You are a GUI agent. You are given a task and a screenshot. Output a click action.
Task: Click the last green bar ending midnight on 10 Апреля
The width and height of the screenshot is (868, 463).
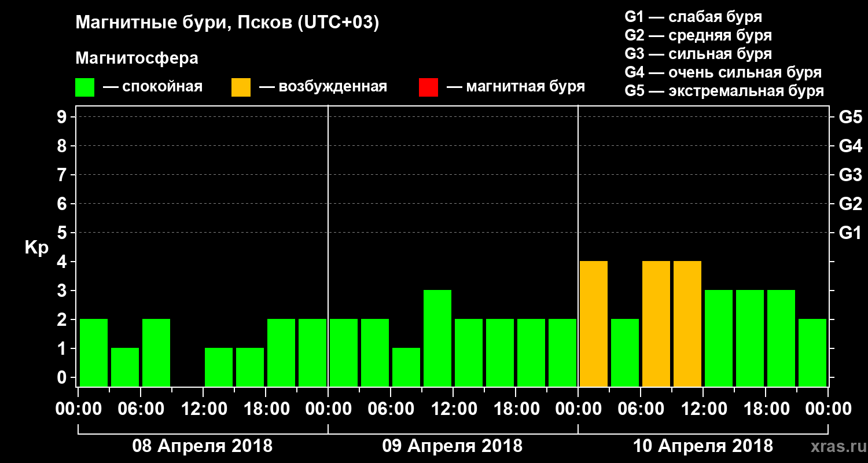[x=812, y=352]
